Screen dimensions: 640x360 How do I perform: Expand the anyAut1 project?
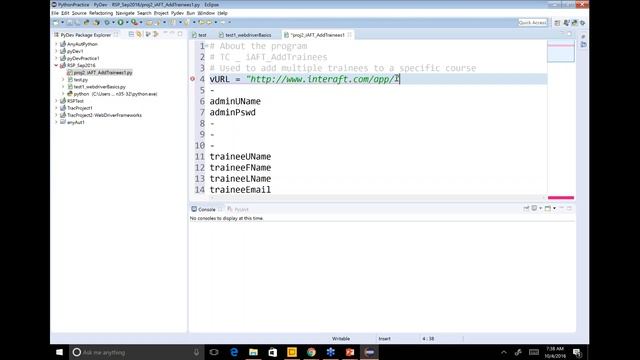click(56, 122)
